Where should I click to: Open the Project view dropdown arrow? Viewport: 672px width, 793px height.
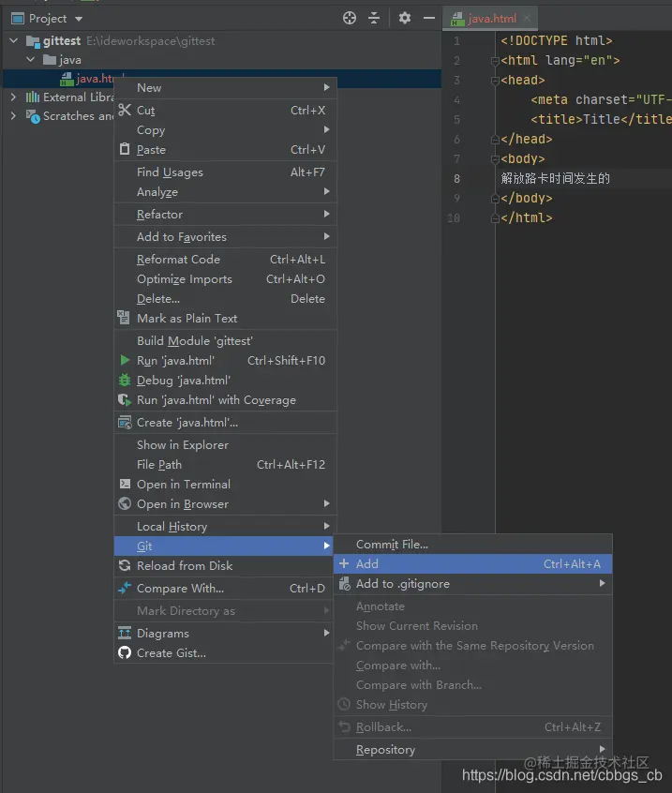pyautogui.click(x=79, y=20)
